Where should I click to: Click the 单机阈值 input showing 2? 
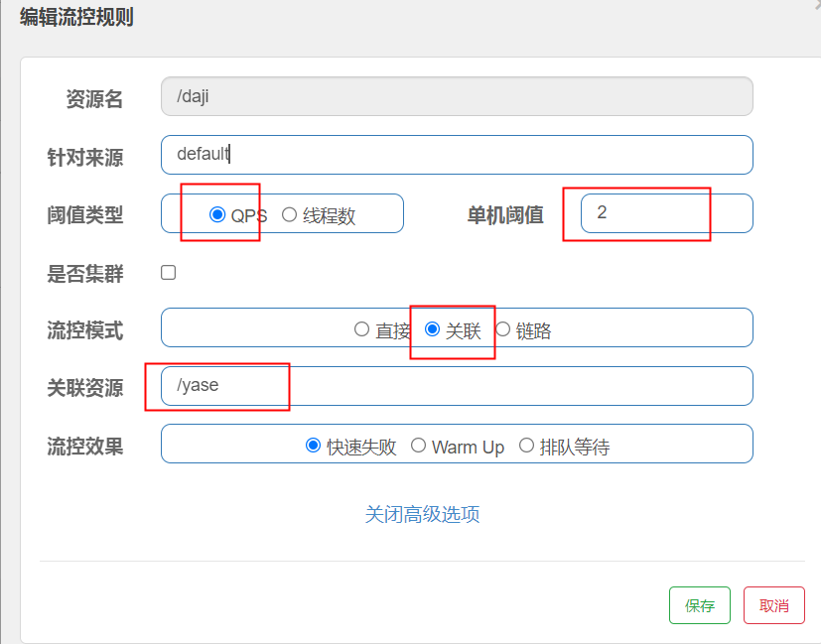click(x=665, y=213)
